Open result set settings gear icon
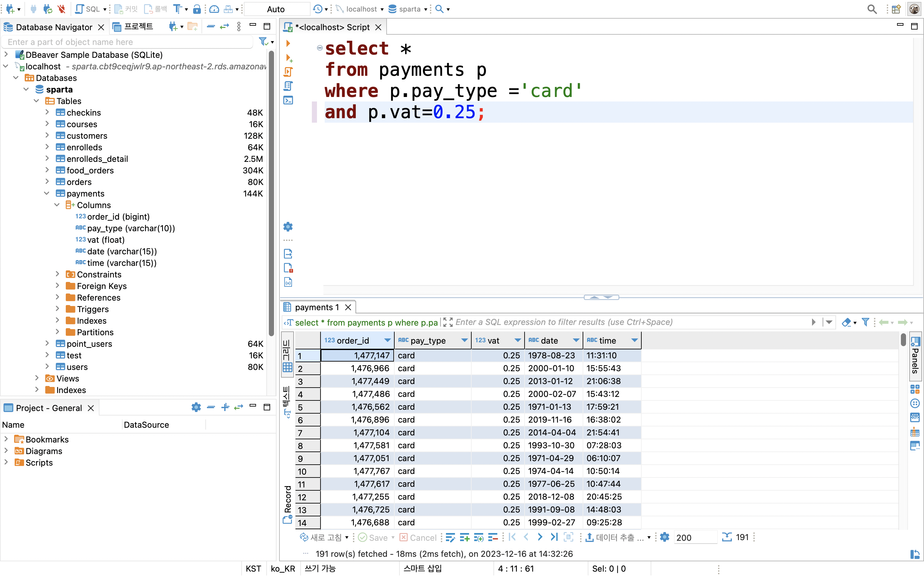Viewport: 924px width, 578px height. (x=664, y=537)
